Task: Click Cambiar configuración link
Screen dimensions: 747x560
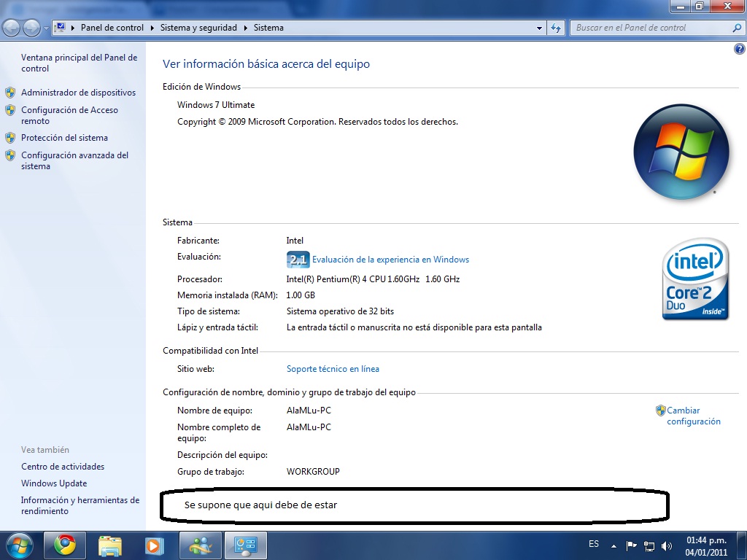Action: coord(694,416)
